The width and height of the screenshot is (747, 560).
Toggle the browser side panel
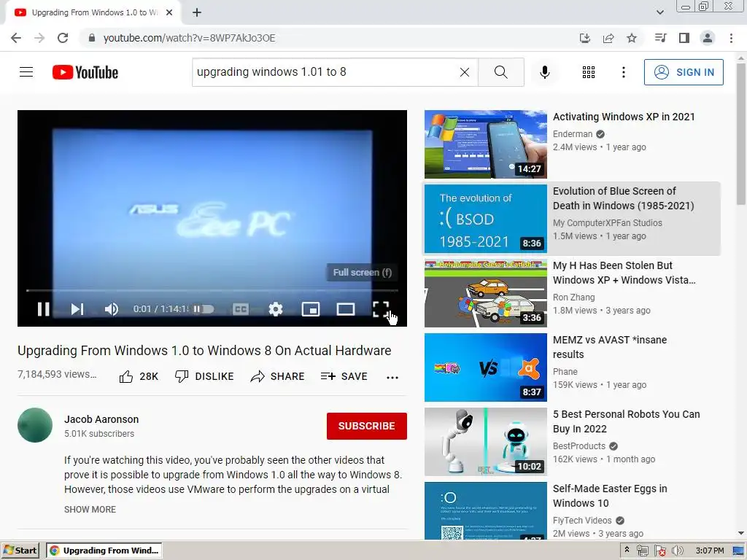684,38
